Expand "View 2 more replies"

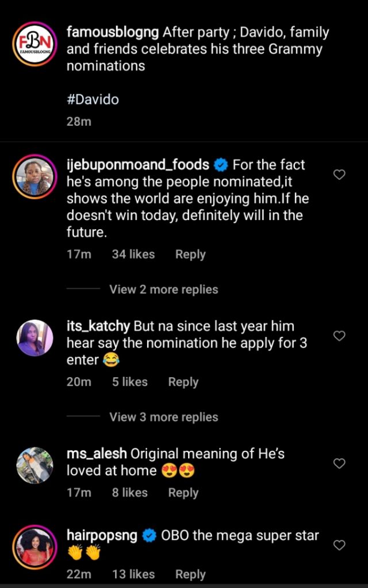(x=163, y=289)
